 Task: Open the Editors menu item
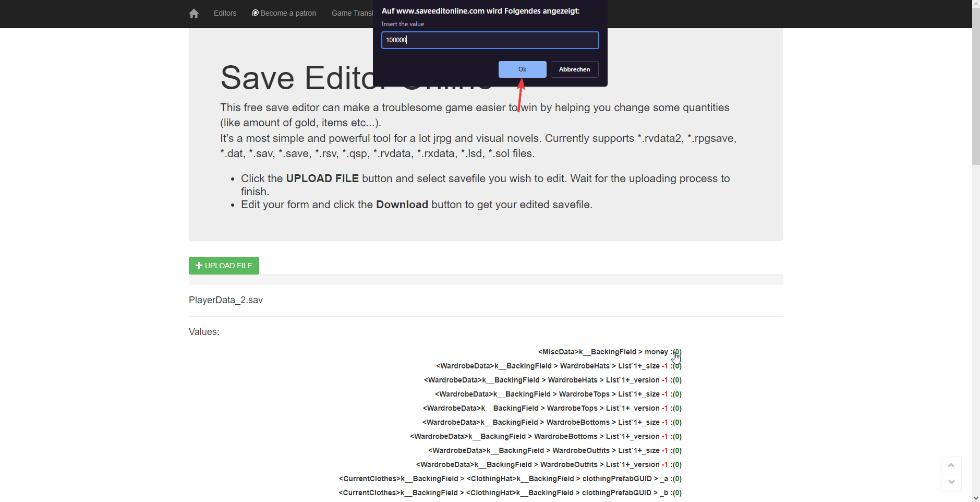[225, 14]
